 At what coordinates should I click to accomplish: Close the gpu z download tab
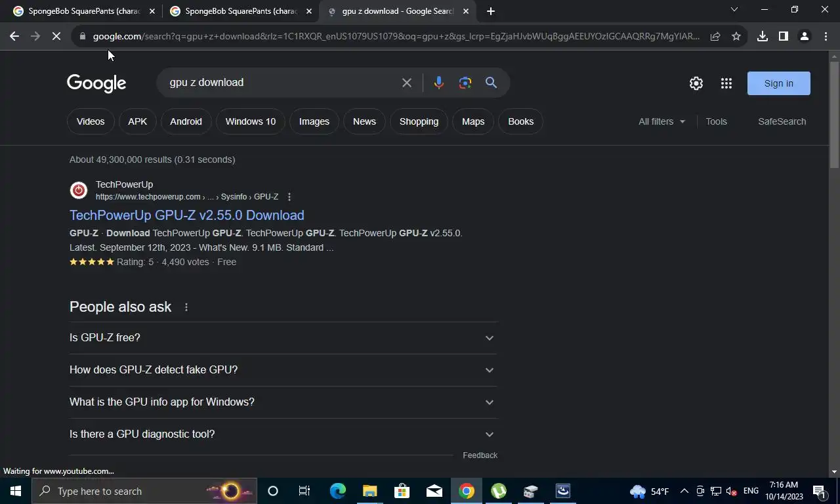[x=466, y=11]
